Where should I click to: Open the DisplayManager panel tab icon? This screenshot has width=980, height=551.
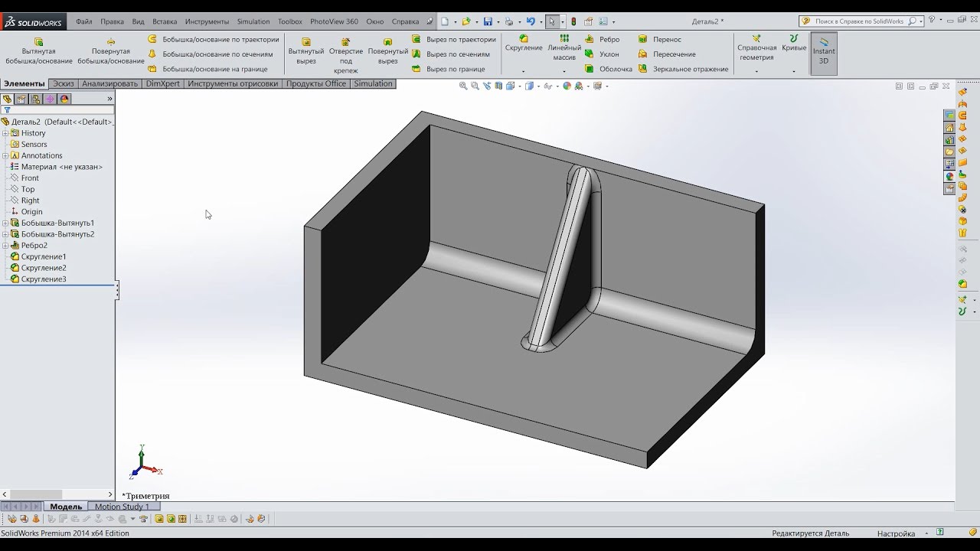65,99
